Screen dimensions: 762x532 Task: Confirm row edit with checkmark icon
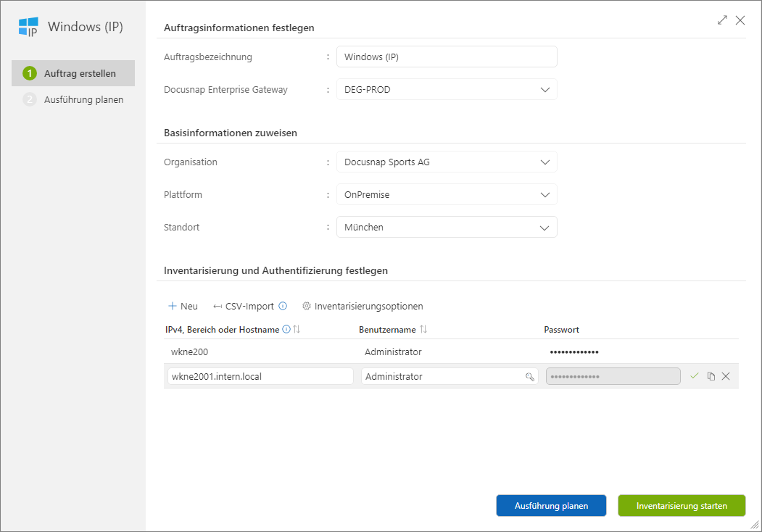[695, 376]
